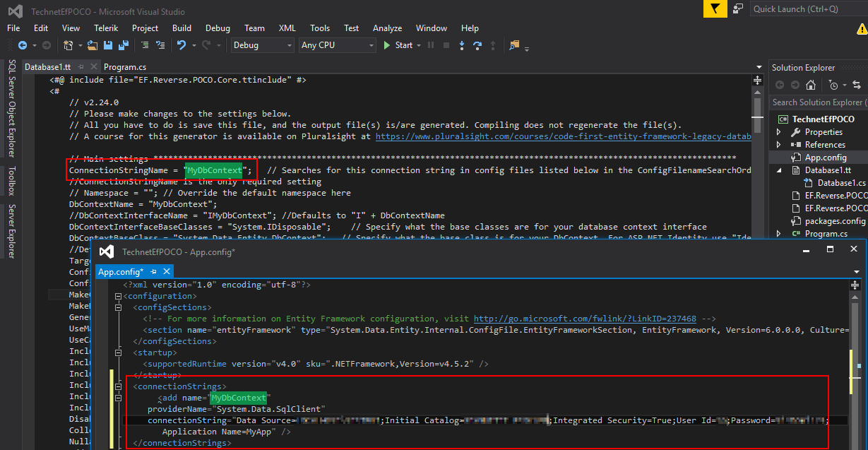868x450 pixels.
Task: Pin the Database1.tt tab
Action: pos(81,67)
